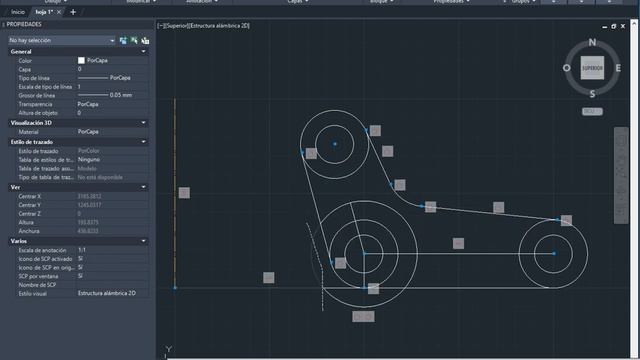Collapse the Estilo de trazado section
Viewport: 640px width, 360px height.
coord(143,142)
